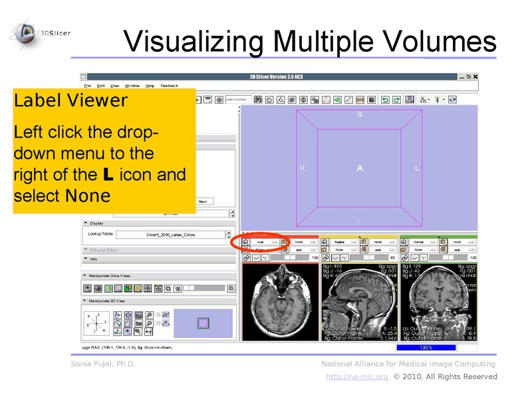Open the Measurements ruler toolbar icon
The height and width of the screenshot is (399, 532).
359,98
